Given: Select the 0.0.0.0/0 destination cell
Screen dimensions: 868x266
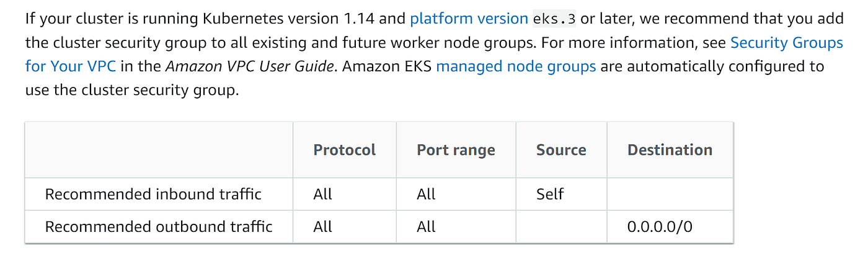Looking at the screenshot, I should (660, 227).
